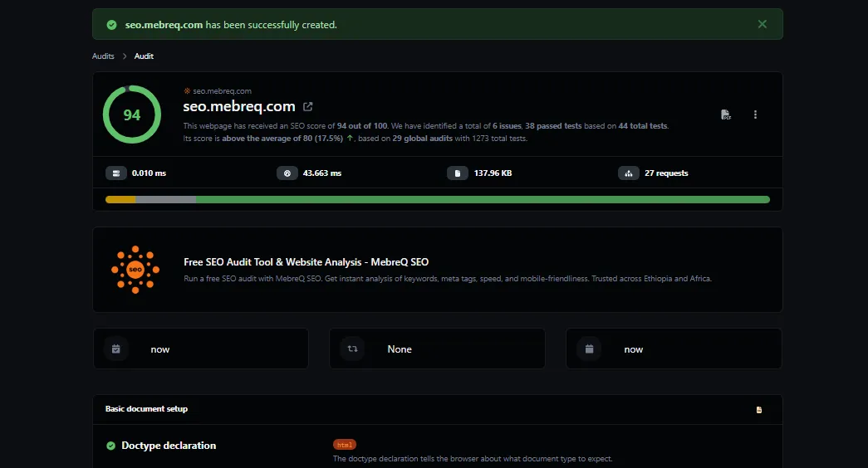Click the orange MebreQ SEO logo thumbnail
The height and width of the screenshot is (468, 868).
(135, 270)
